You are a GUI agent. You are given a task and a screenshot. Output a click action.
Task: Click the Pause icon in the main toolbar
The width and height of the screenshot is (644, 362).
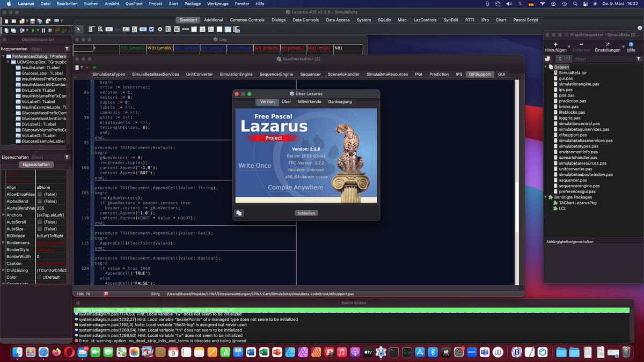[x=43, y=30]
